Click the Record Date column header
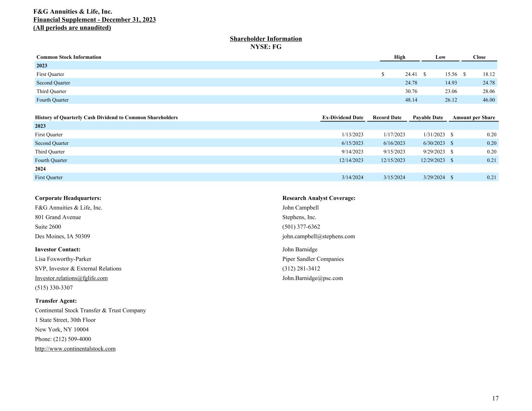 pos(387,118)
